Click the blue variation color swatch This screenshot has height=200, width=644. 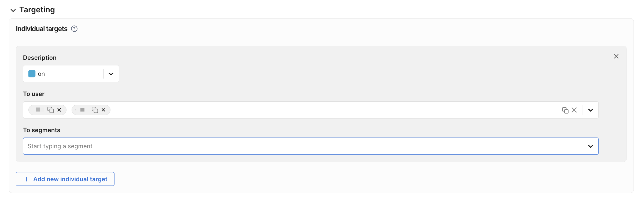pyautogui.click(x=32, y=74)
